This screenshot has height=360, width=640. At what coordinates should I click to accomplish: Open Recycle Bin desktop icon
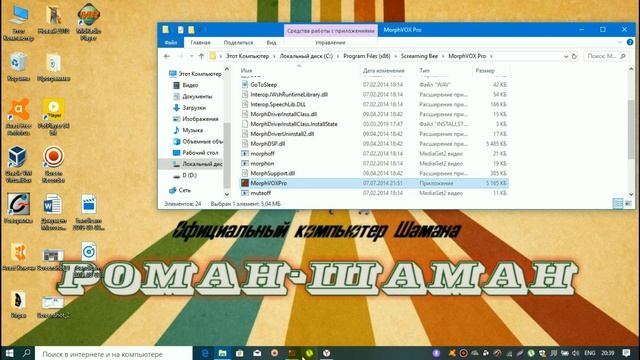coord(18,67)
